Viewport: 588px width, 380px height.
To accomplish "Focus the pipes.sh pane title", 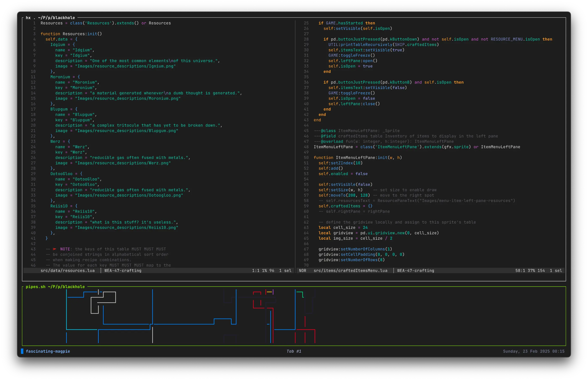I will tap(55, 287).
